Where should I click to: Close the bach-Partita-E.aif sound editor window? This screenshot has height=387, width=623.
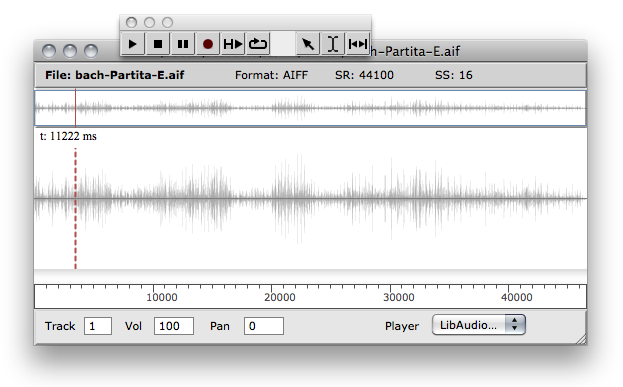(49, 51)
